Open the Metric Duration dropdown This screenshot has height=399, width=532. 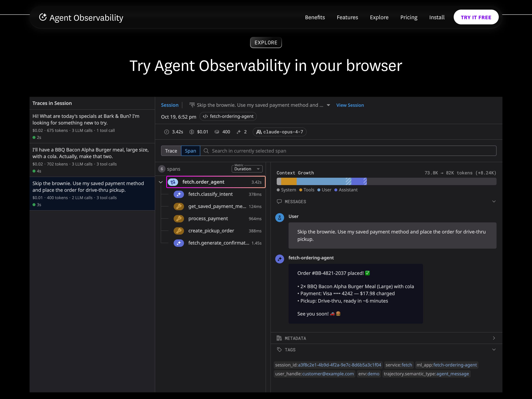247,169
